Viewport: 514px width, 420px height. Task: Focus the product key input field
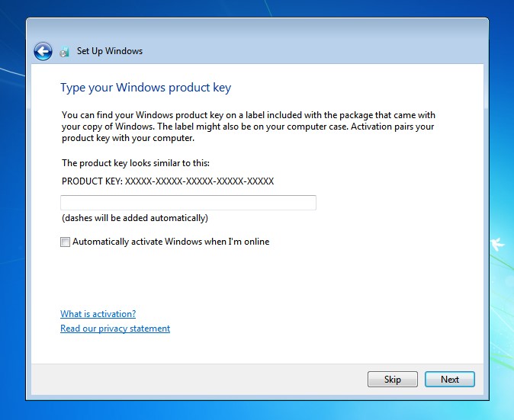click(x=188, y=203)
